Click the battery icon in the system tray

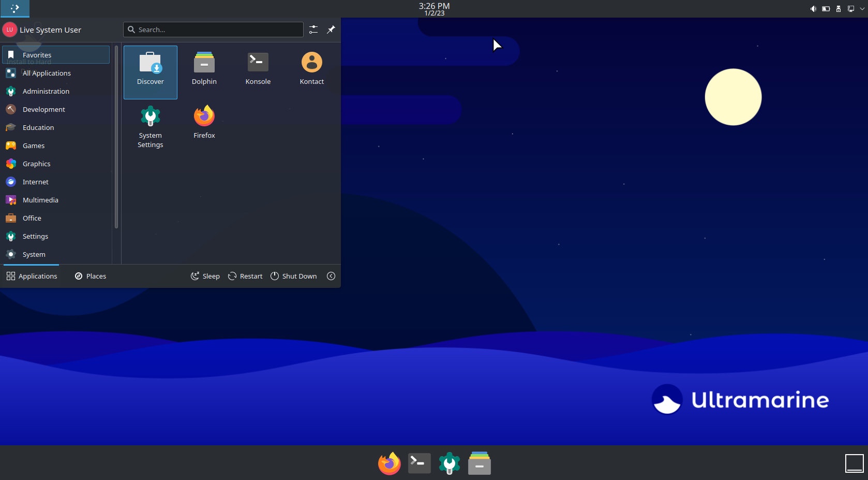click(x=826, y=9)
